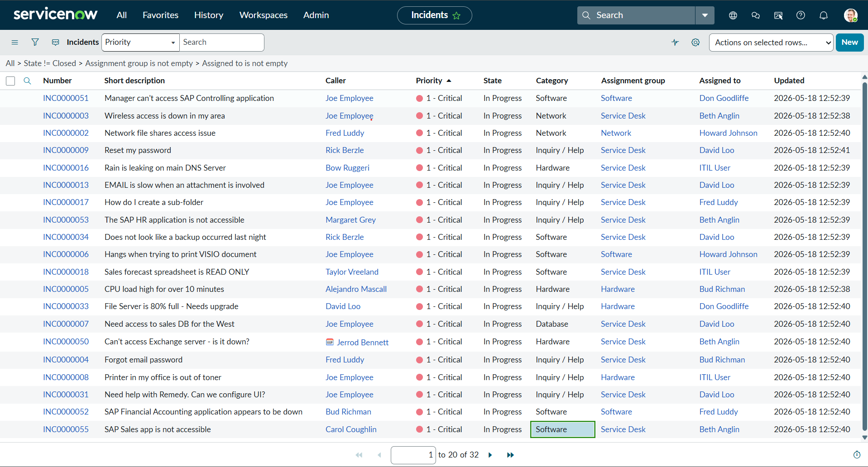Open incident INC0000051
The image size is (868, 467).
point(66,98)
